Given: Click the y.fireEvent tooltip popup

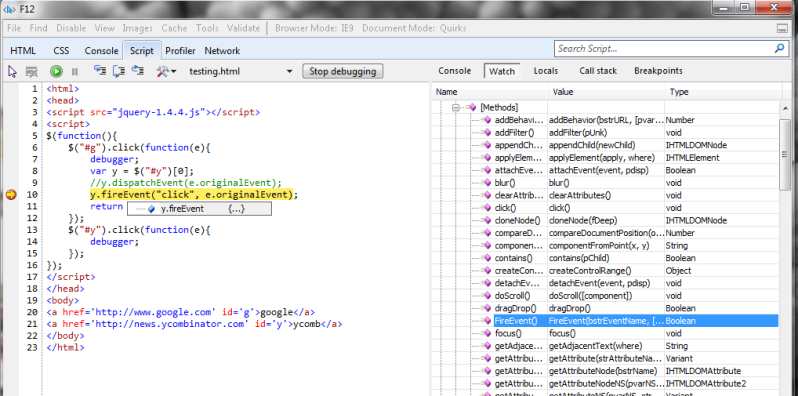Looking at the screenshot, I should coord(199,209).
